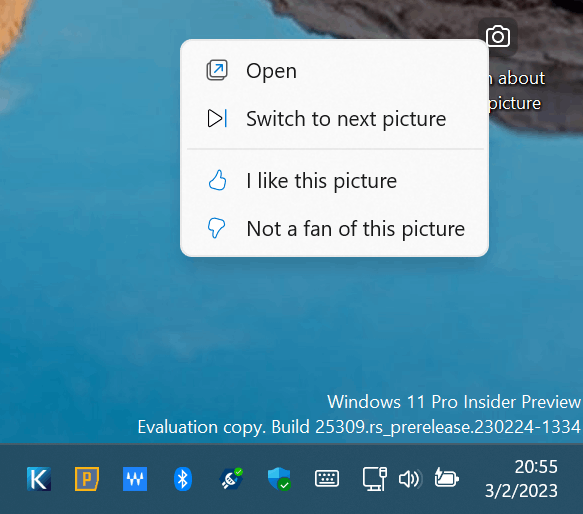Screen dimensions: 583x514
Task: Open Windows Security shield icon
Action: (279, 479)
